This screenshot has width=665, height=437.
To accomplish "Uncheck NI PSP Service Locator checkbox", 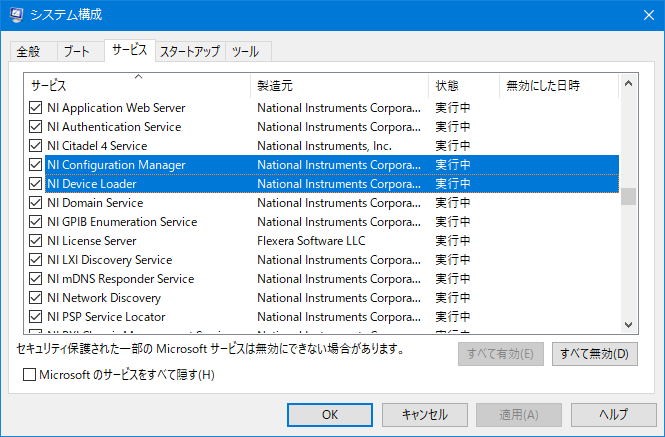I will point(36,317).
